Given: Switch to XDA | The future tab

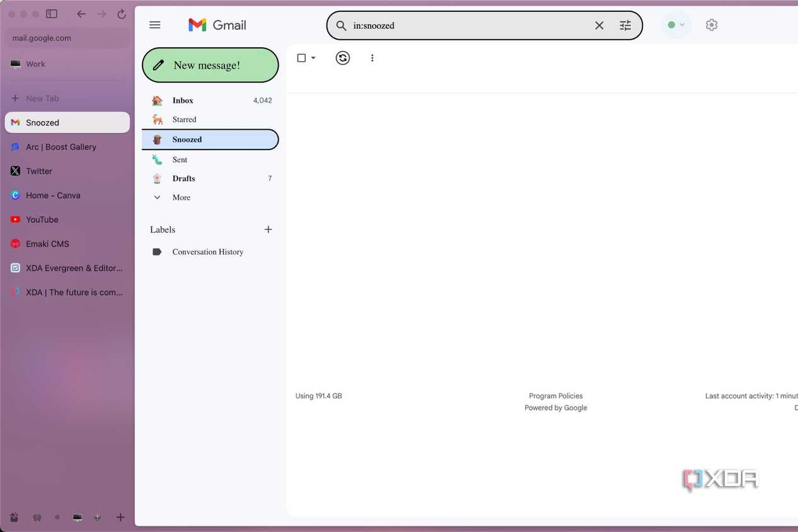Looking at the screenshot, I should (67, 292).
